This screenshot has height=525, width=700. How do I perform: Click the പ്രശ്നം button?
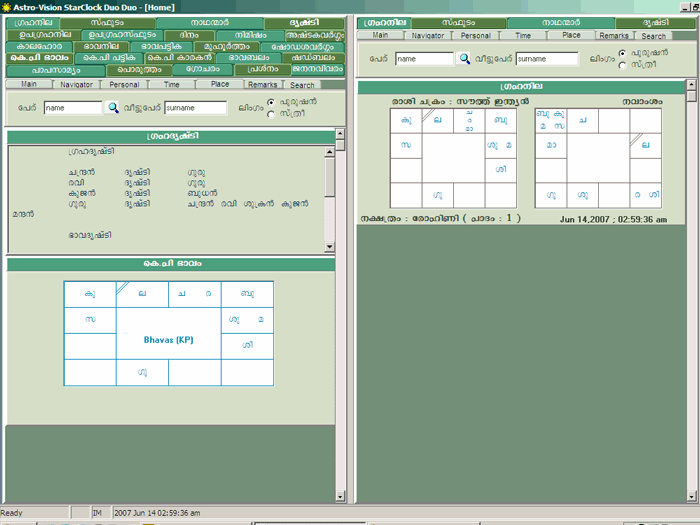point(262,70)
